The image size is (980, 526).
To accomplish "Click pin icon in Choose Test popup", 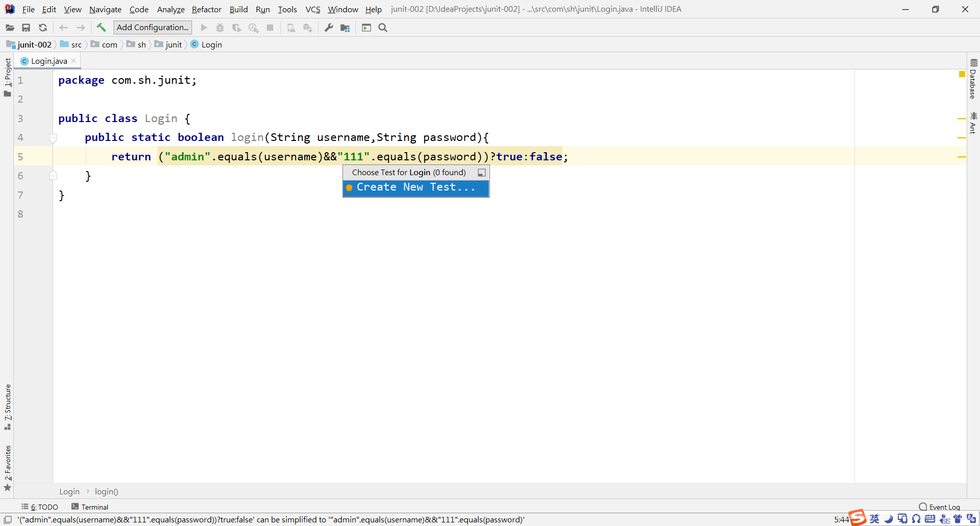I will point(481,173).
